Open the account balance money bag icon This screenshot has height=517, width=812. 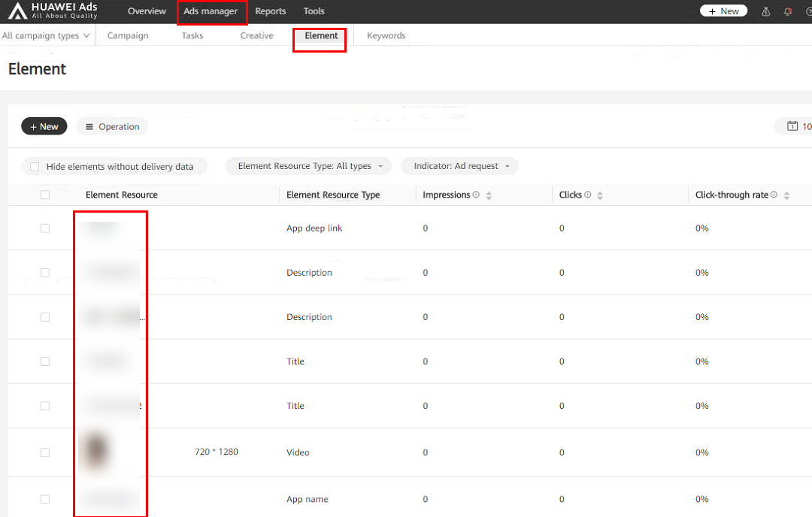[x=765, y=11]
